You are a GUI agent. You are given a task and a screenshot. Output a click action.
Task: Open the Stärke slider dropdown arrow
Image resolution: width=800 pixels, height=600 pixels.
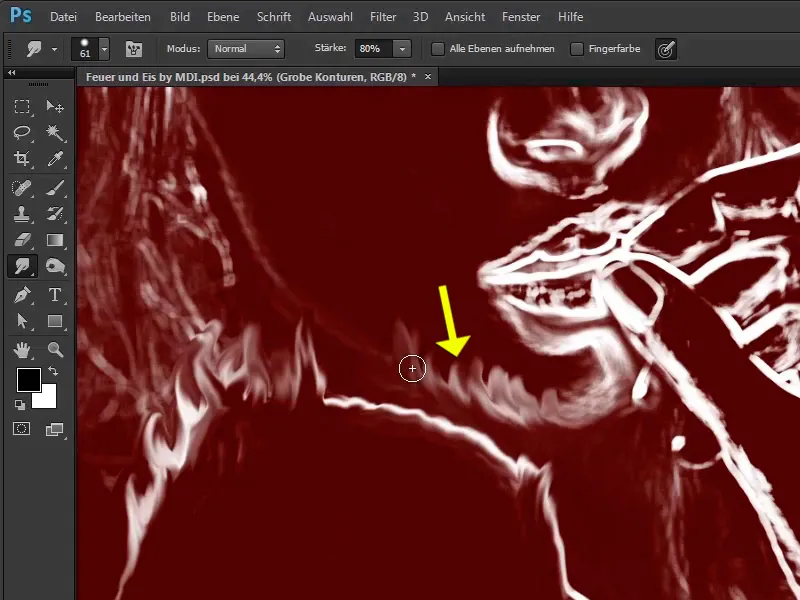(x=402, y=49)
